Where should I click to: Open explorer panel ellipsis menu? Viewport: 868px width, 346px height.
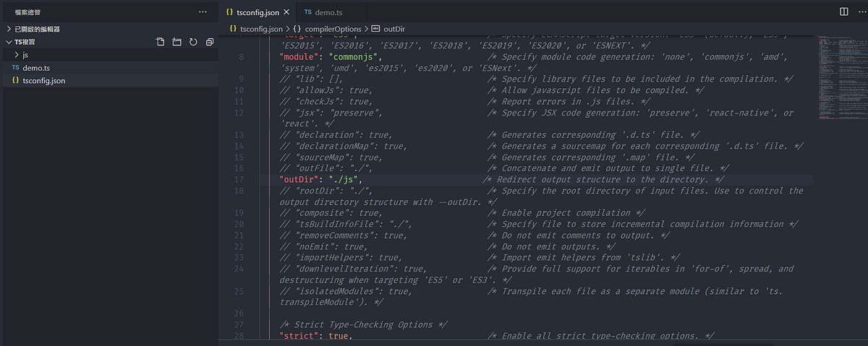coord(203,12)
